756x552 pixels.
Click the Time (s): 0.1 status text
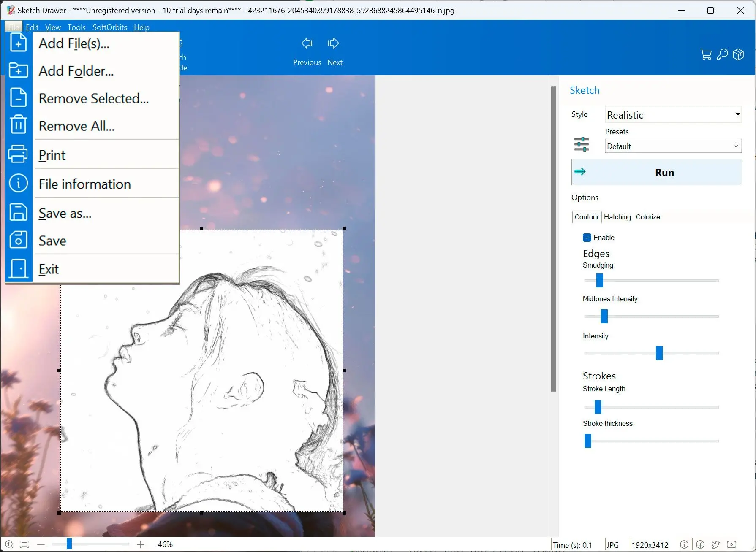coord(572,545)
